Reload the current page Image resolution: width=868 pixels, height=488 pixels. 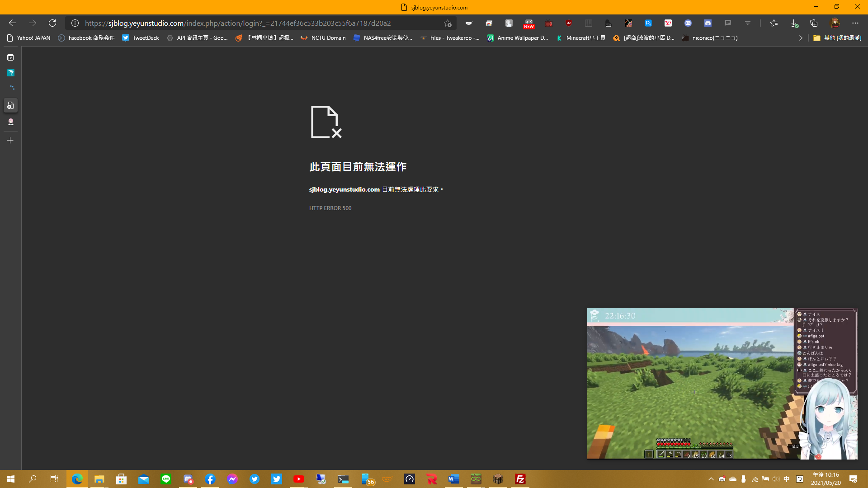[52, 23]
